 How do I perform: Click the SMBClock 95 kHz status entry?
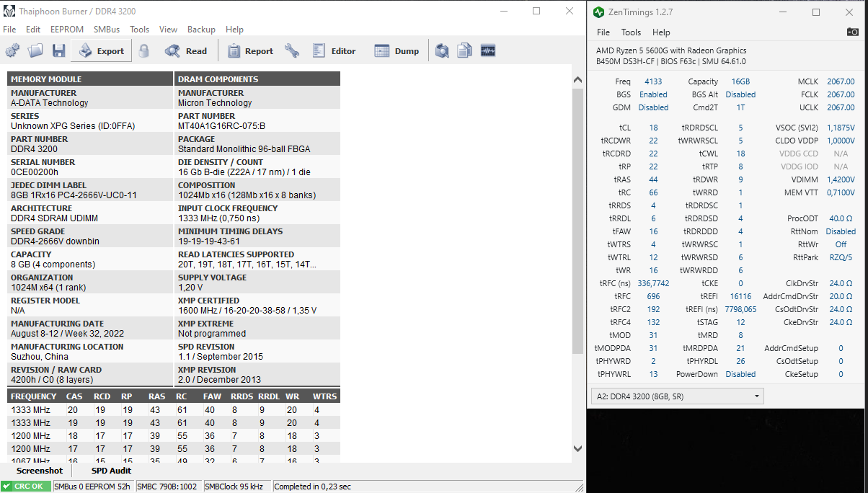coord(236,487)
